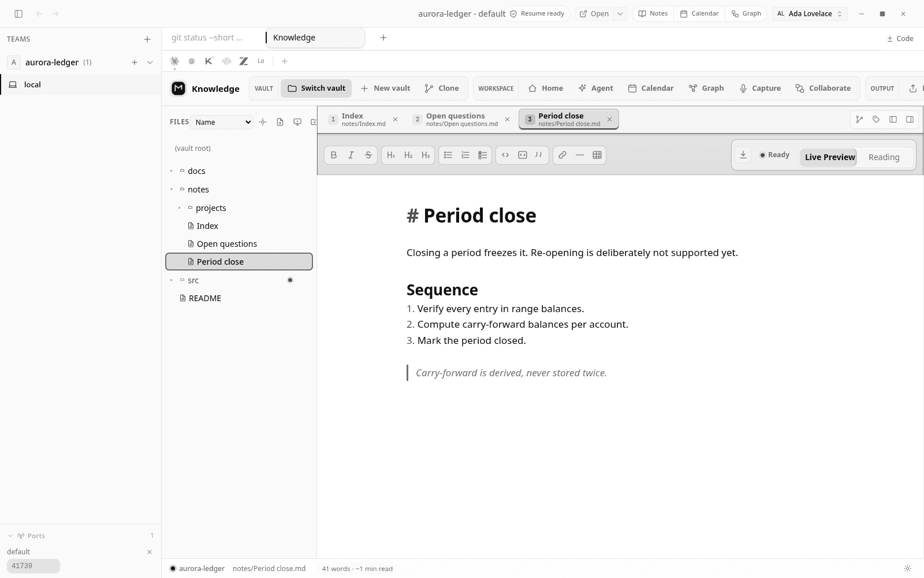Click the Switch vault button
The width and height of the screenshot is (924, 578).
(316, 88)
